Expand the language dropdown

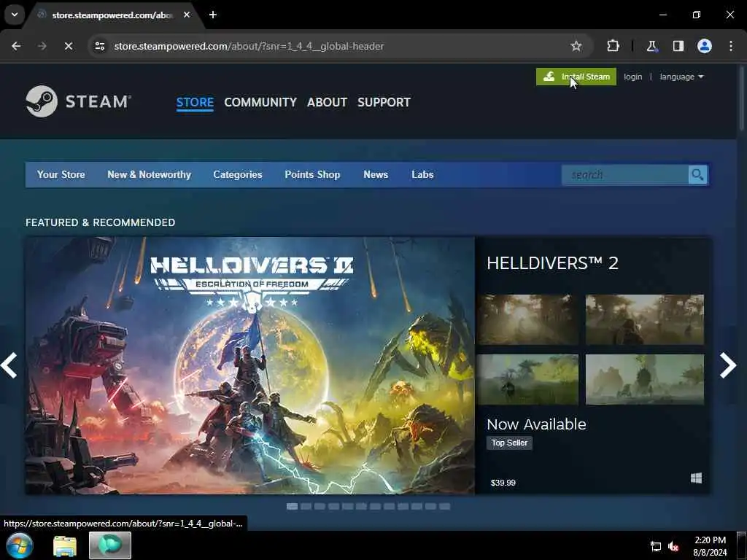click(x=681, y=77)
